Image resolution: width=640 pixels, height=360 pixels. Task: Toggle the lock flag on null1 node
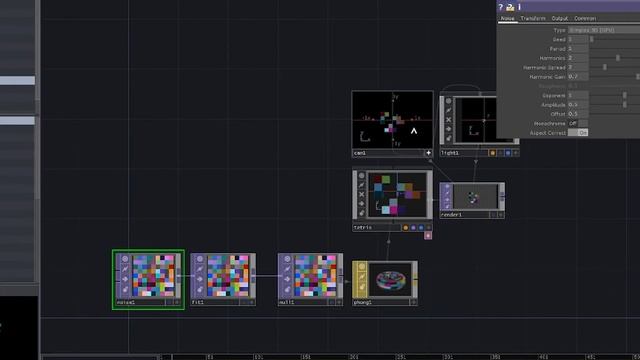[287, 290]
